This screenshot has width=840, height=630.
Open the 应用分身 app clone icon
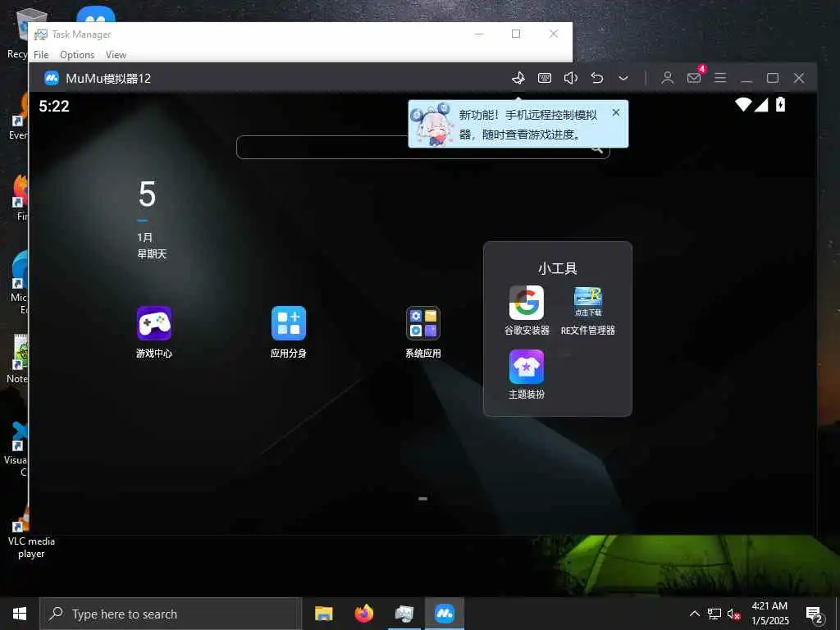289,323
